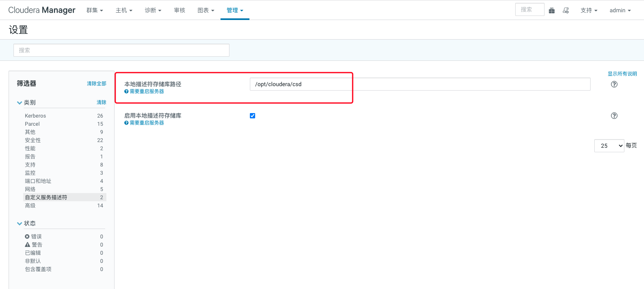Uncheck the 启用本地描述符存储库 checkbox
644x289 pixels.
click(252, 116)
